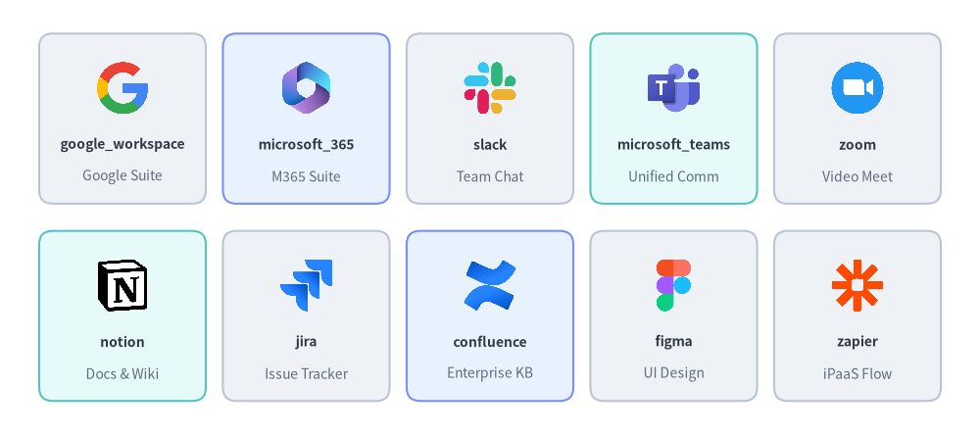Screen dimensions: 980x435
Task: Select the google_workspace label
Action: click(122, 144)
